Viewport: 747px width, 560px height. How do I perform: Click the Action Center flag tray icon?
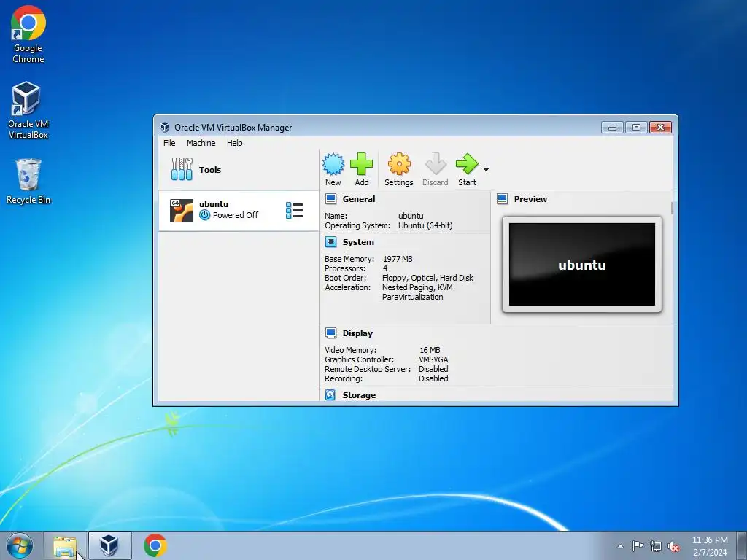(x=638, y=546)
